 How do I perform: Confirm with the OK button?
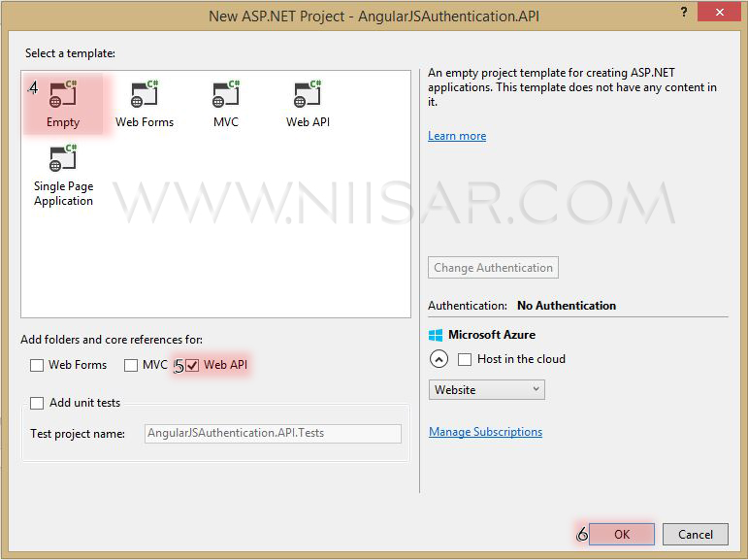(x=622, y=534)
